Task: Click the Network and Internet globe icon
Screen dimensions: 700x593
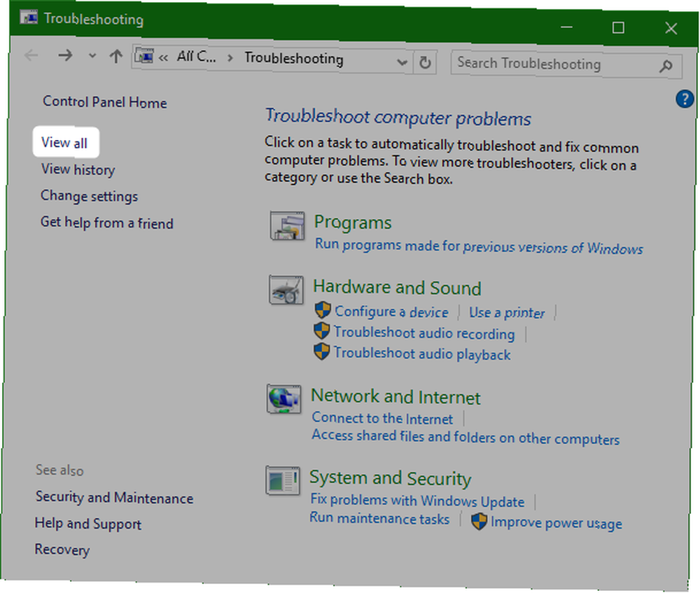Action: [x=284, y=399]
